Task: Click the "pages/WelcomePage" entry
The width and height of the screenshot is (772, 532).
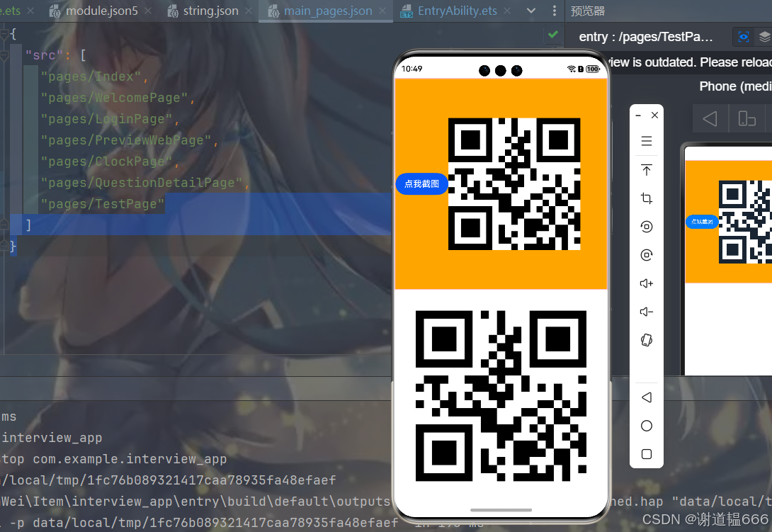Action: [x=117, y=98]
